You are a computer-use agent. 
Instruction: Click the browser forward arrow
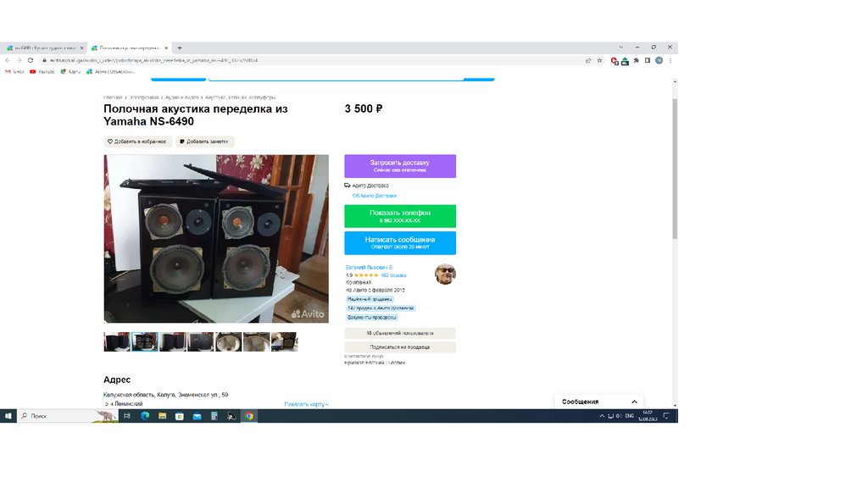[19, 60]
